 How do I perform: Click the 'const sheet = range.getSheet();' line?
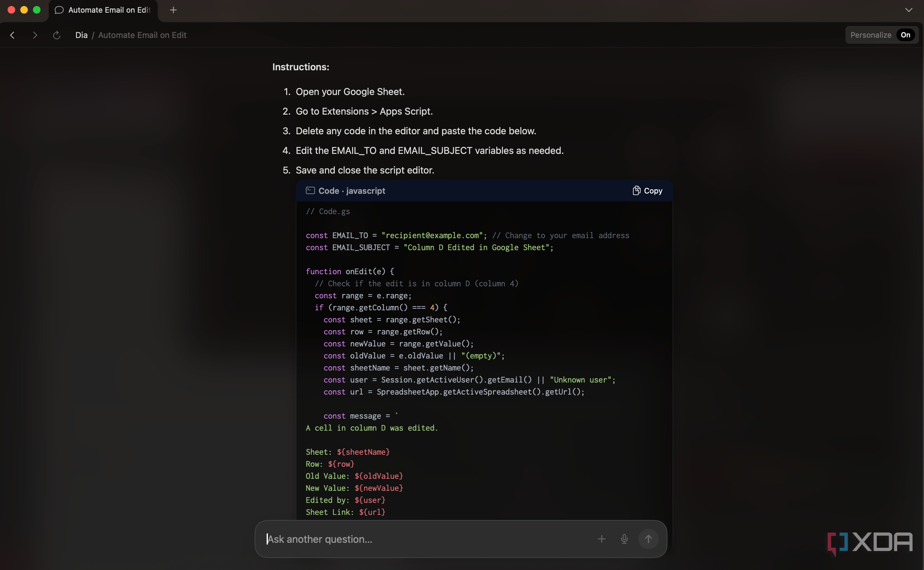click(392, 320)
